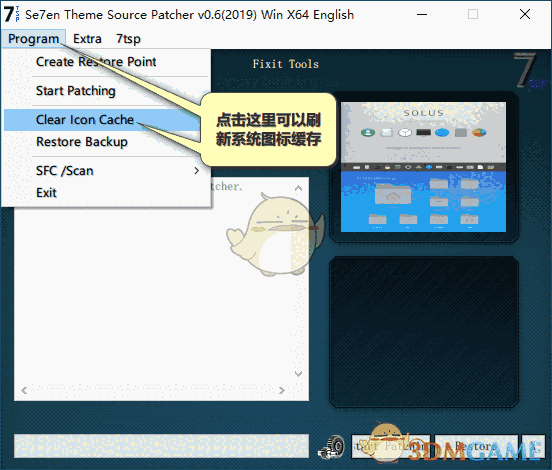Image resolution: width=552 pixels, height=470 pixels.
Task: Choose Clear Icon Cache menu entry
Action: tap(102, 120)
